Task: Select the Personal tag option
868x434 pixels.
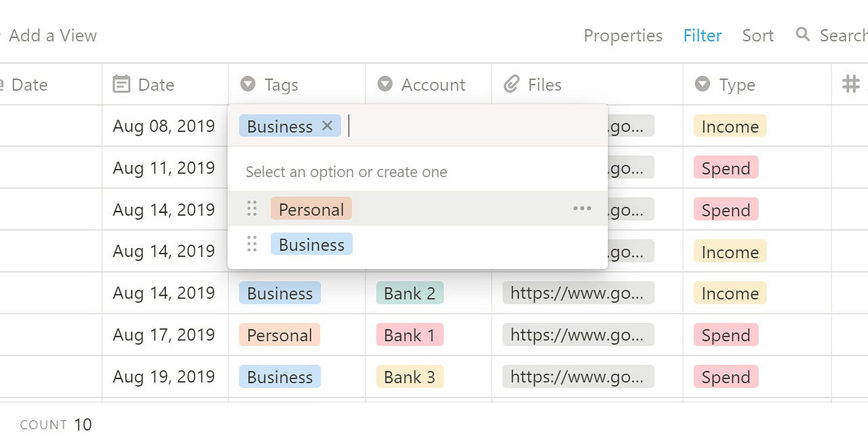Action: click(x=311, y=209)
